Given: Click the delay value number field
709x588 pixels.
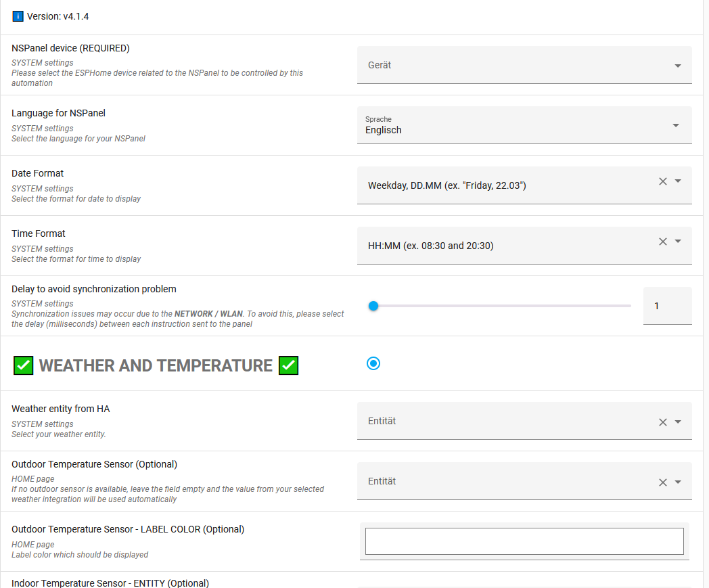Looking at the screenshot, I should tap(667, 306).
